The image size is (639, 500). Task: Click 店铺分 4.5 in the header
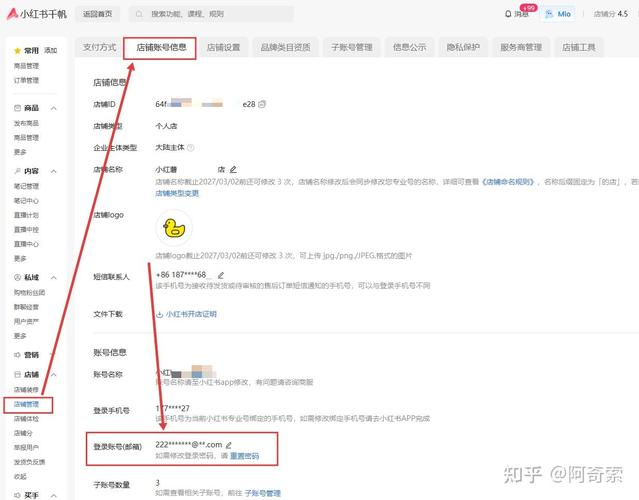pyautogui.click(x=610, y=14)
